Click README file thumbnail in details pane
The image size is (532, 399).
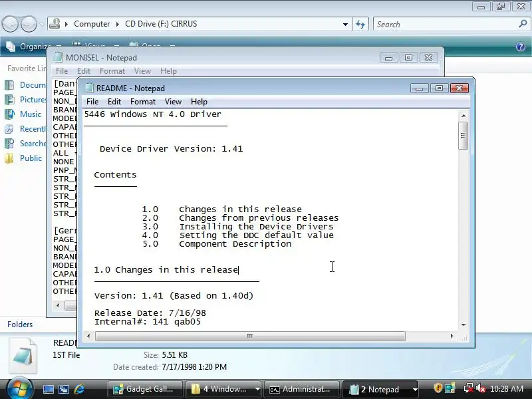(23, 356)
